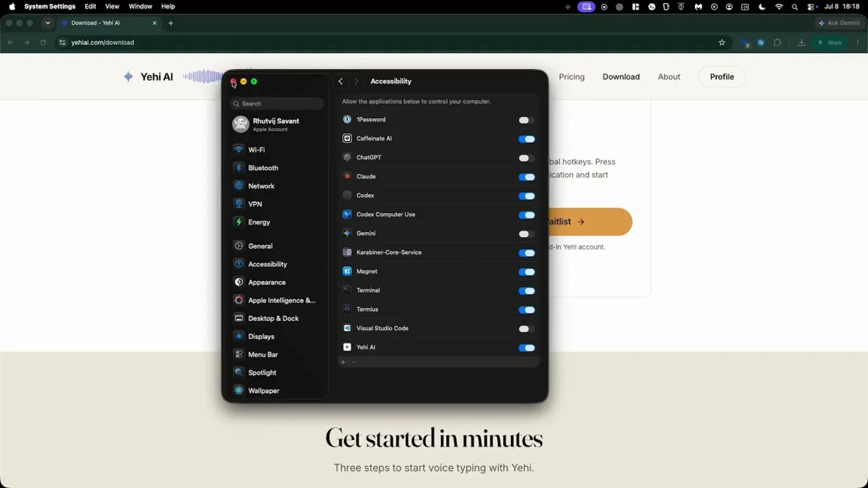The image size is (868, 488).
Task: Enable Gemini accessibility toggle
Action: coord(526,234)
